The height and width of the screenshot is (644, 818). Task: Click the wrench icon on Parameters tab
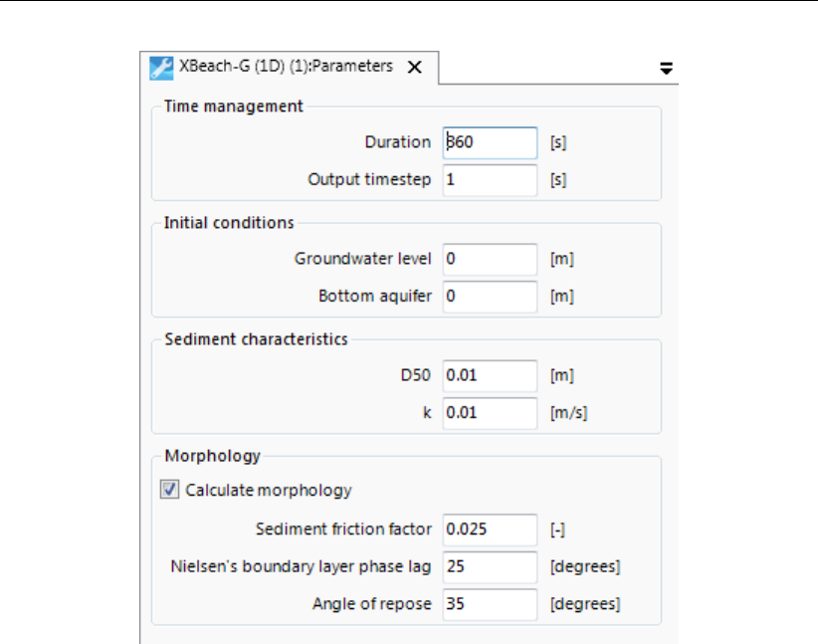point(161,68)
